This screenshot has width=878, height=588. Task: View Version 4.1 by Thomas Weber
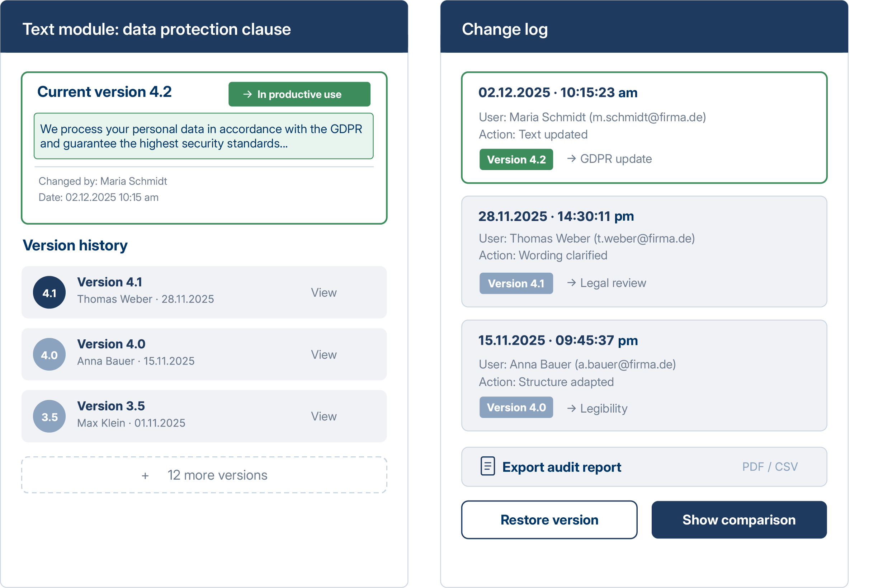(x=324, y=292)
